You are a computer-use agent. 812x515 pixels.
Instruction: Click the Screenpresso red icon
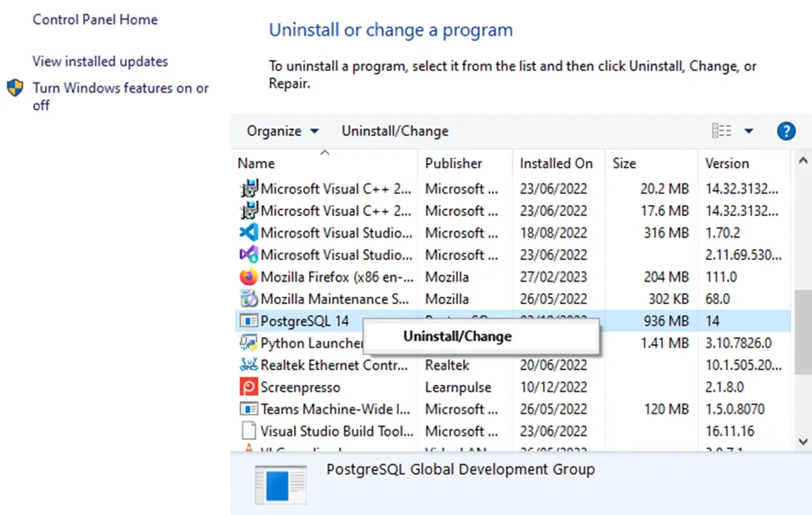click(x=248, y=387)
